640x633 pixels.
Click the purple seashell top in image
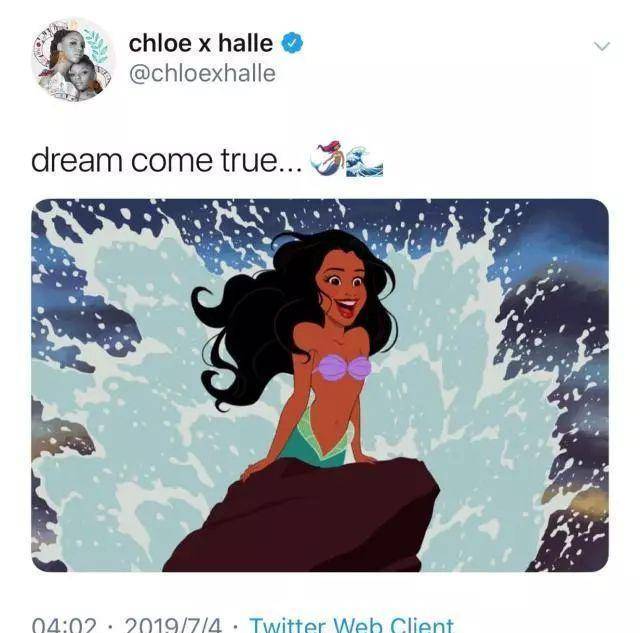click(x=343, y=367)
